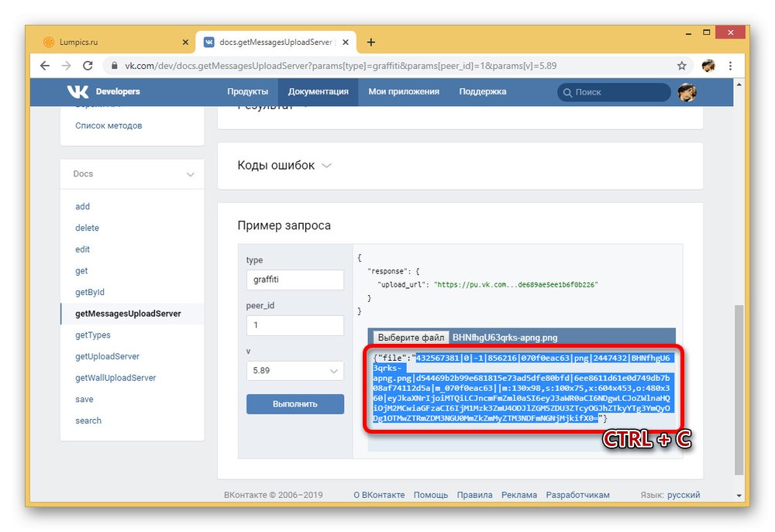The width and height of the screenshot is (775, 532).
Task: Select the docs.getMessagesUploadServer tab
Action: [x=275, y=43]
